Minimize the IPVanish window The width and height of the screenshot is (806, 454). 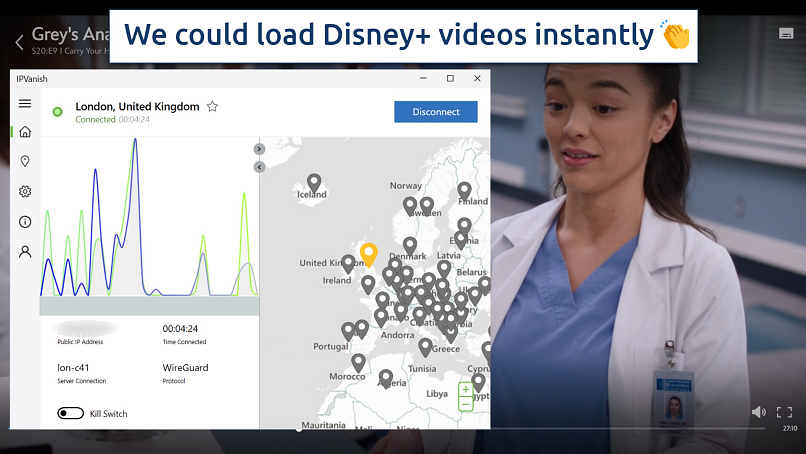click(423, 79)
